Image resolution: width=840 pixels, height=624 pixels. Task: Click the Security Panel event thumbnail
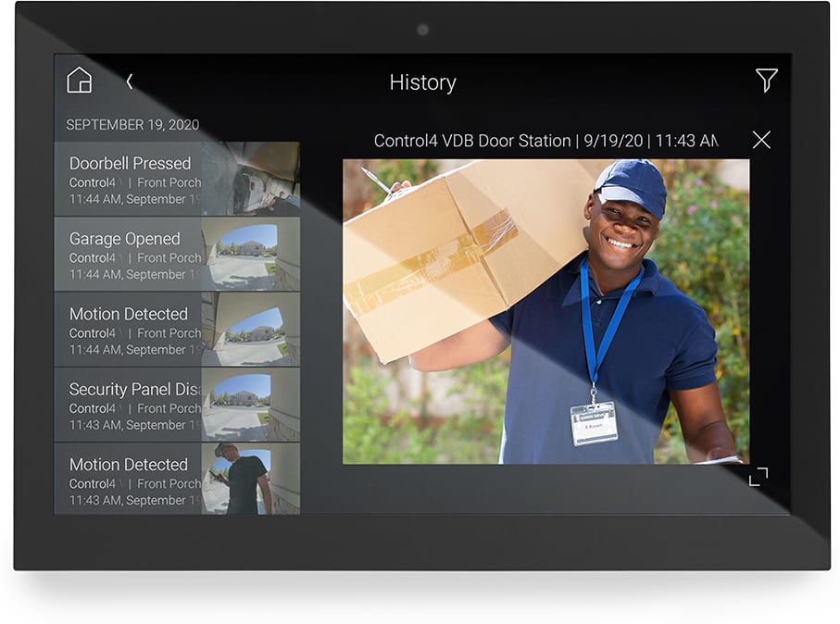pyautogui.click(x=251, y=405)
